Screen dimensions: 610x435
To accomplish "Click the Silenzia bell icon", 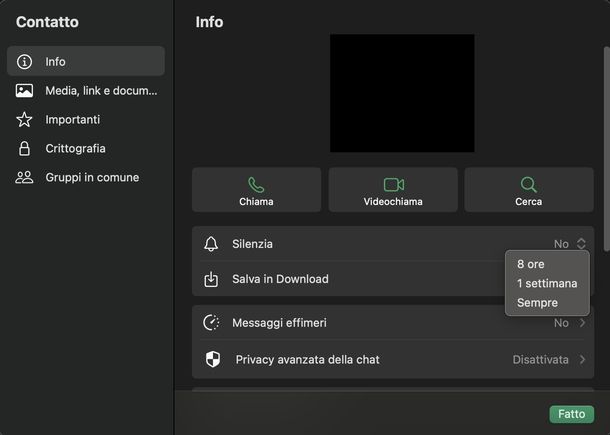I will tap(211, 244).
